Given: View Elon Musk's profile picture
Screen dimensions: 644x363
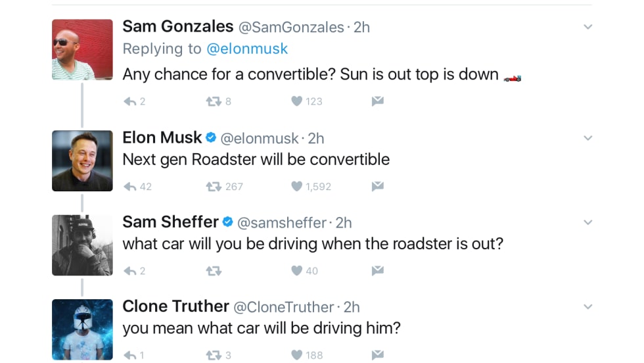Looking at the screenshot, I should tap(82, 161).
